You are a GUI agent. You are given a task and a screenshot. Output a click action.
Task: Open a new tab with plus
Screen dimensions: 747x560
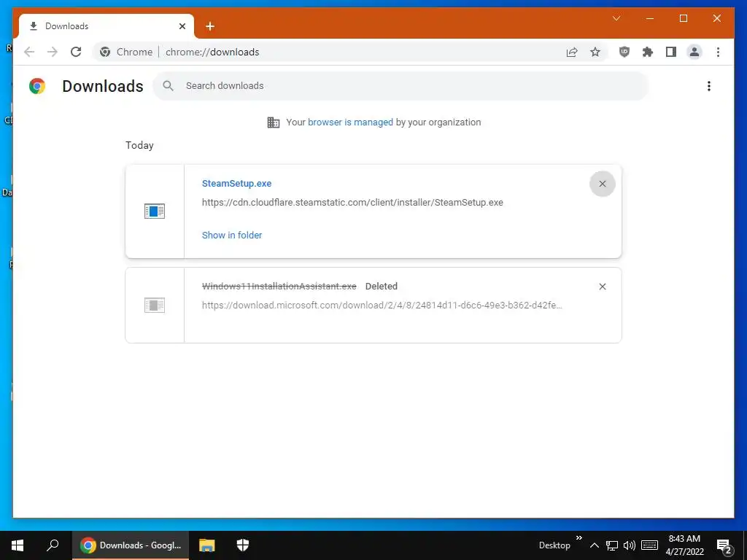point(210,26)
